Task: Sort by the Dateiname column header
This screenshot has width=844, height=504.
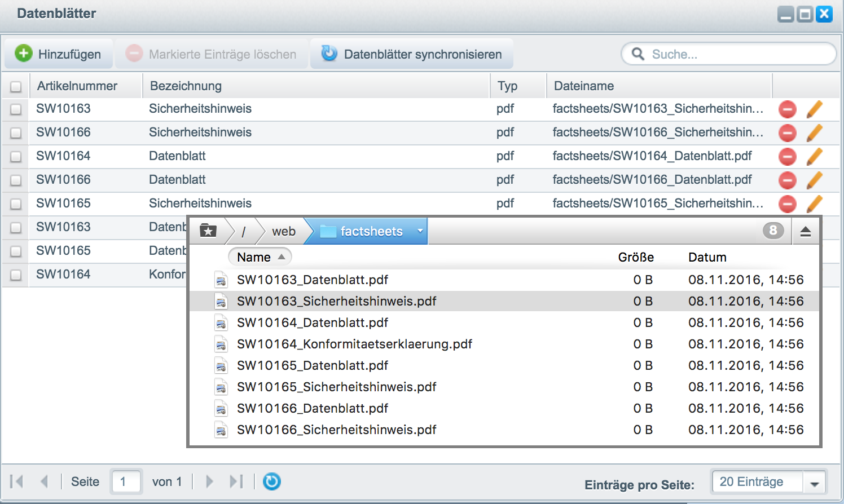Action: tap(659, 86)
